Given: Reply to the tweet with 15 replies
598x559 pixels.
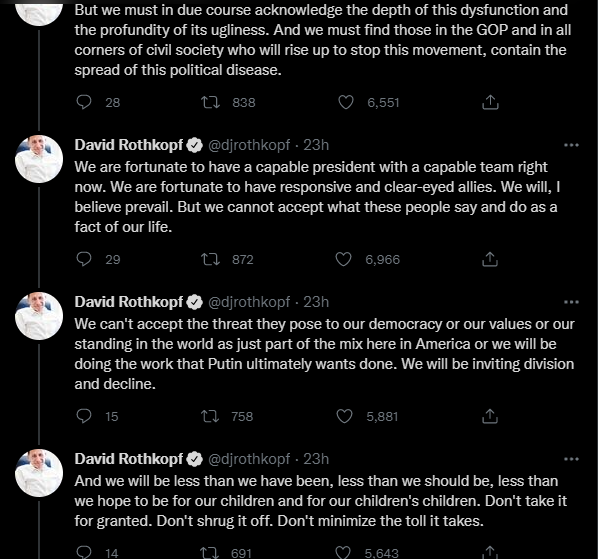Looking at the screenshot, I should (84, 416).
